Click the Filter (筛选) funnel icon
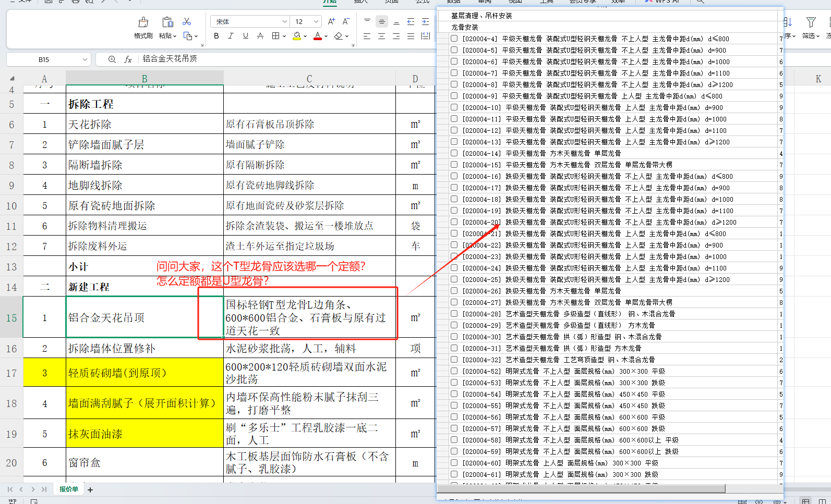This screenshot has width=831, height=504. click(x=811, y=22)
